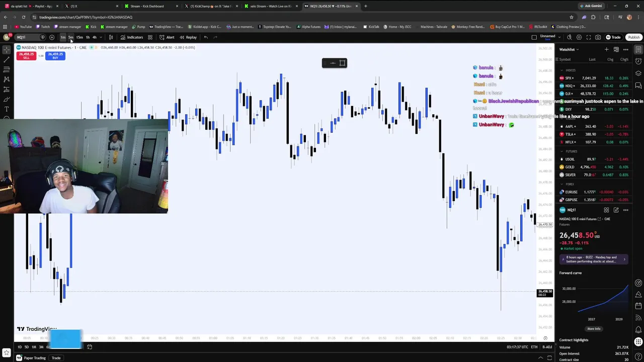644x362 pixels.
Task: Select the 1m timeframe
Action: click(x=63, y=37)
